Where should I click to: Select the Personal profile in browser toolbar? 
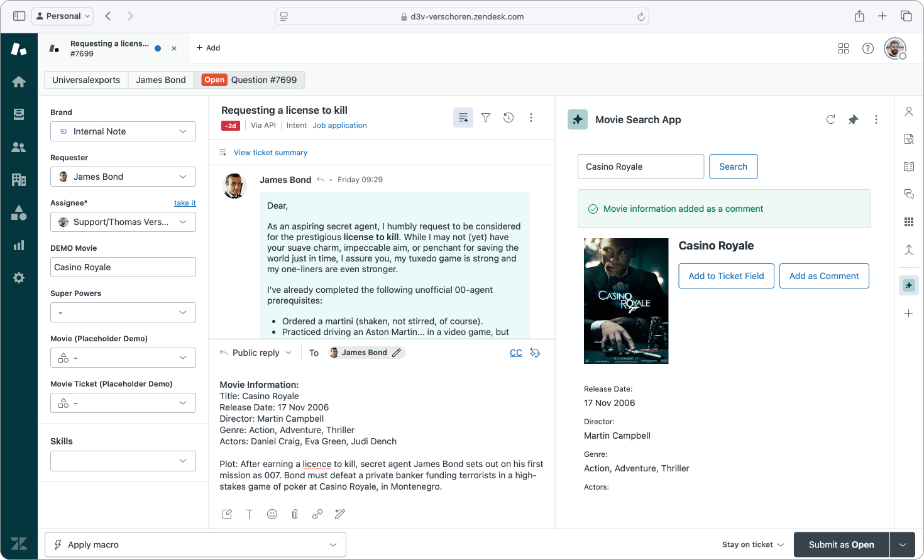point(62,16)
